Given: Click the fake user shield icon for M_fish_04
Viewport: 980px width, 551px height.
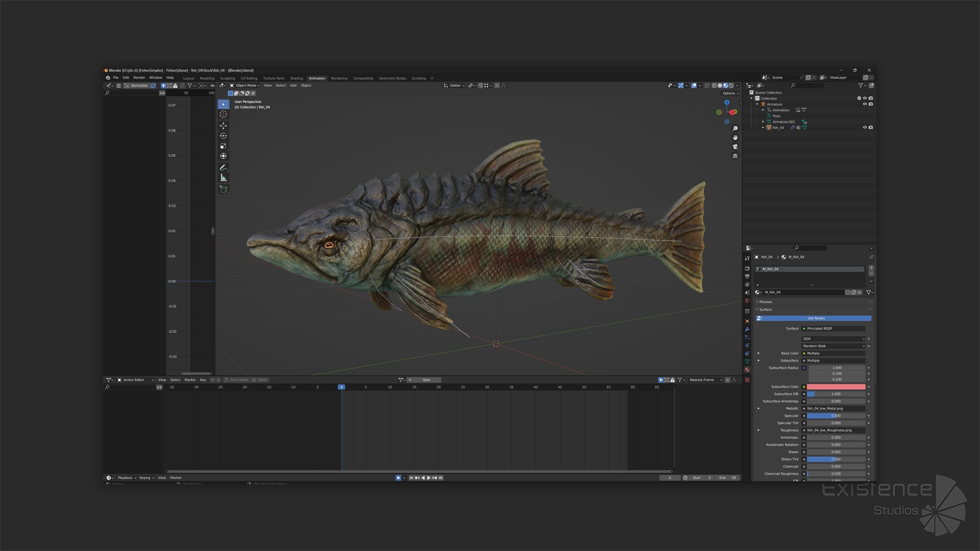Looking at the screenshot, I should 848,292.
